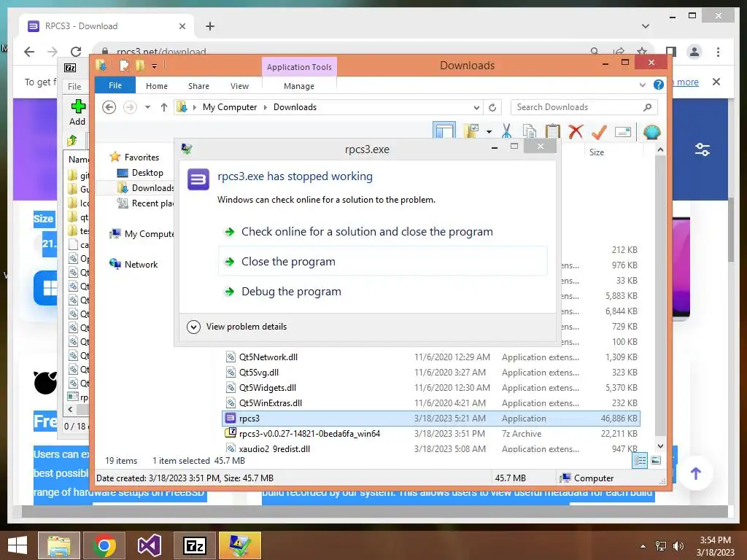Image resolution: width=747 pixels, height=560 pixels.
Task: Click the Paste clipboard icon in the Explorer toolbar
Action: click(x=553, y=131)
